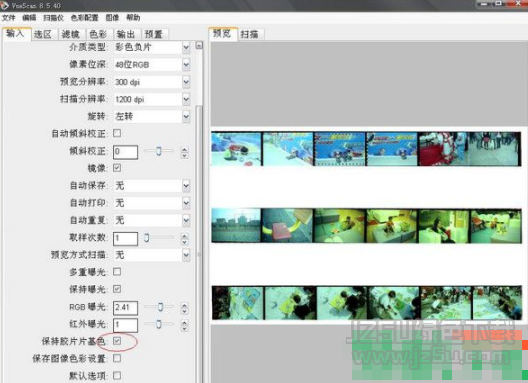Enable 保存图像色彩设置 checkbox

(x=117, y=358)
